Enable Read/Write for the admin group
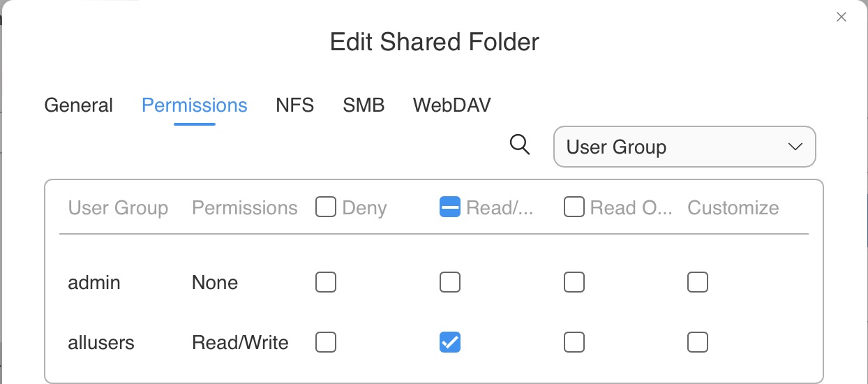This screenshot has width=868, height=384. tap(450, 282)
